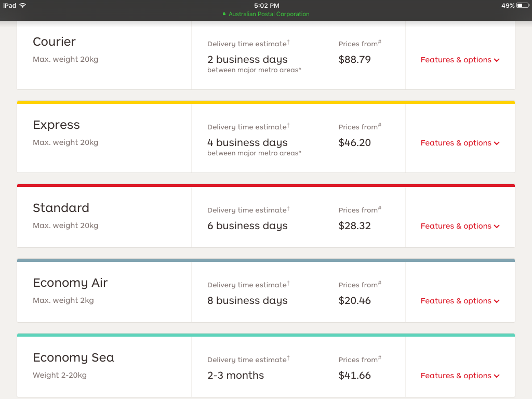Expand Features & options for Courier

[460, 60]
